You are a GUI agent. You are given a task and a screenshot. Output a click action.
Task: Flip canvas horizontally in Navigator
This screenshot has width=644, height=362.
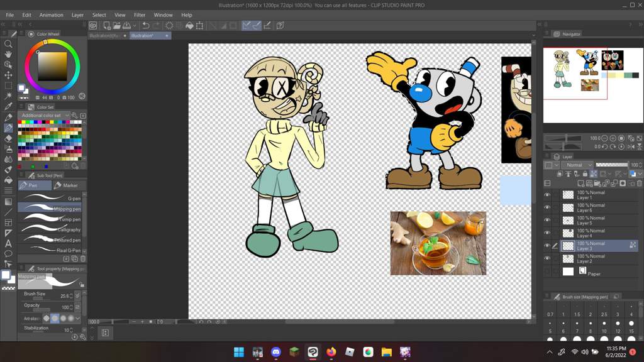(631, 146)
